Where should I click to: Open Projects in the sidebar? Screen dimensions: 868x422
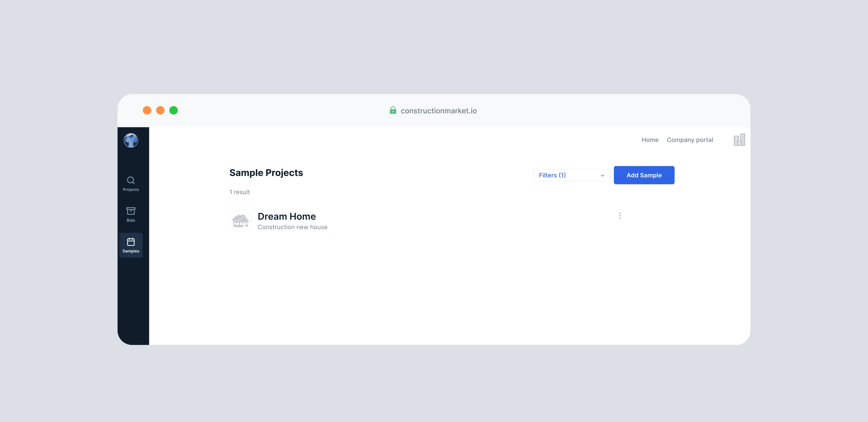pos(131,184)
